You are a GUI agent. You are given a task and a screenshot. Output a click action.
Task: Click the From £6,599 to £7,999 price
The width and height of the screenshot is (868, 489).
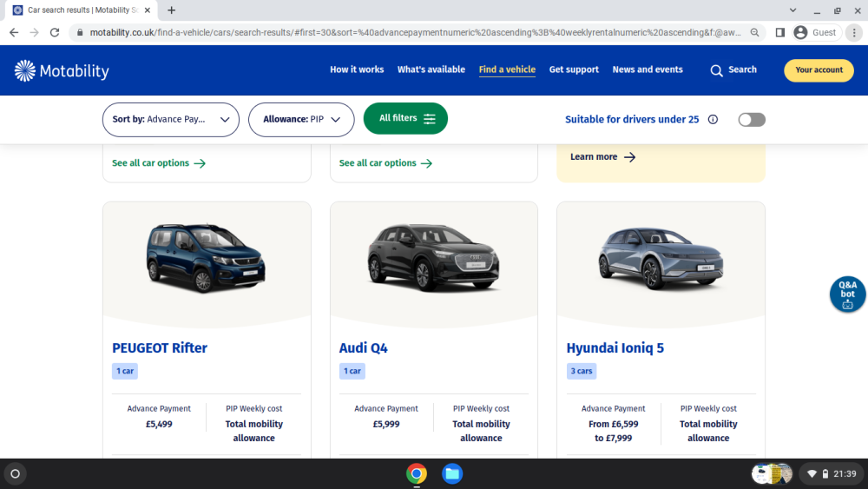[614, 431]
